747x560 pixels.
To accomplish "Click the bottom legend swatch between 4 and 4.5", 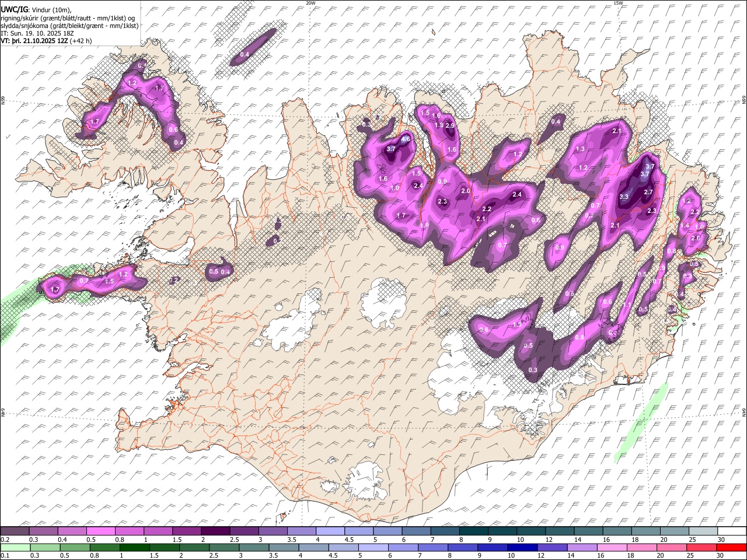I will [313, 547].
